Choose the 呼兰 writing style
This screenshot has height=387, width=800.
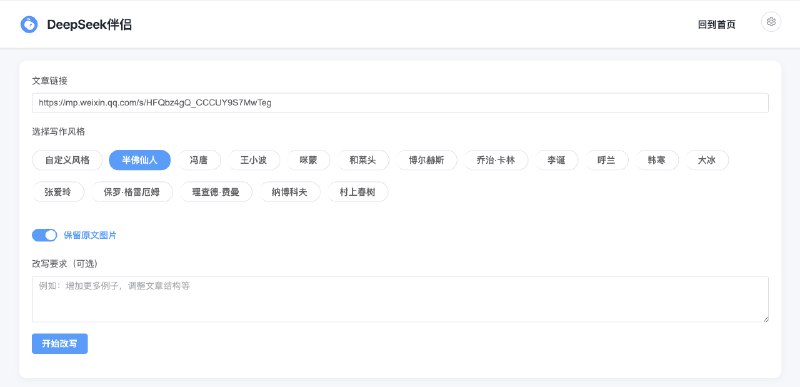606,160
